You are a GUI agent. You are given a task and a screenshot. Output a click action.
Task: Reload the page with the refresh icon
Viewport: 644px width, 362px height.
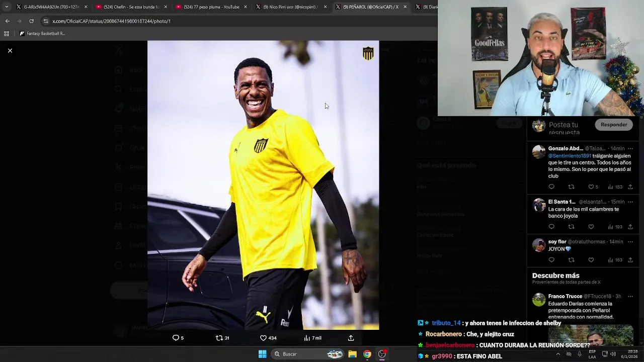pyautogui.click(x=31, y=21)
